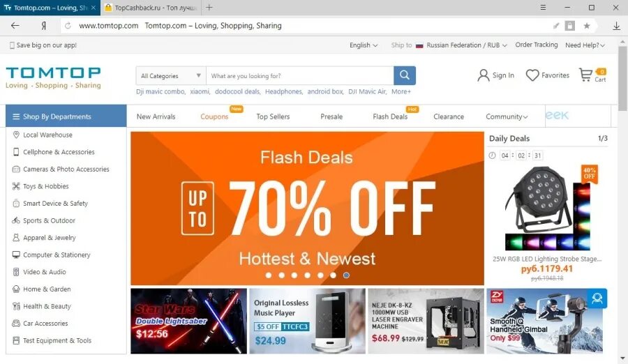This screenshot has height=364, width=628.
Task: Select the first banner carousel dot
Action: (269, 275)
